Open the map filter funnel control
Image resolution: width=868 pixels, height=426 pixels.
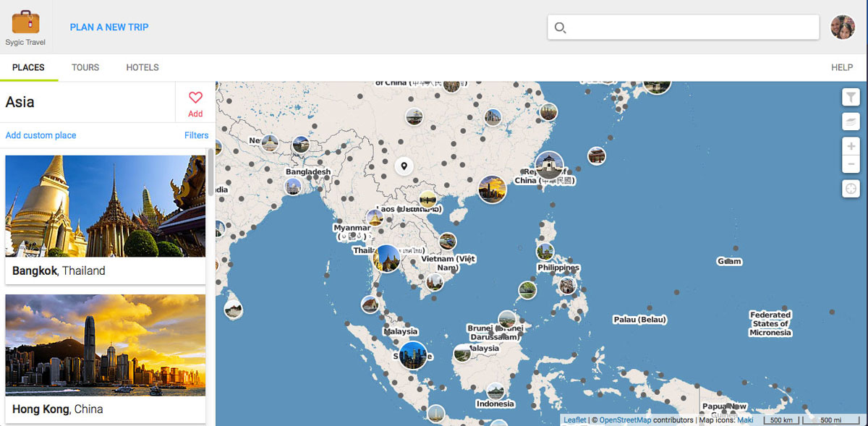tap(851, 97)
